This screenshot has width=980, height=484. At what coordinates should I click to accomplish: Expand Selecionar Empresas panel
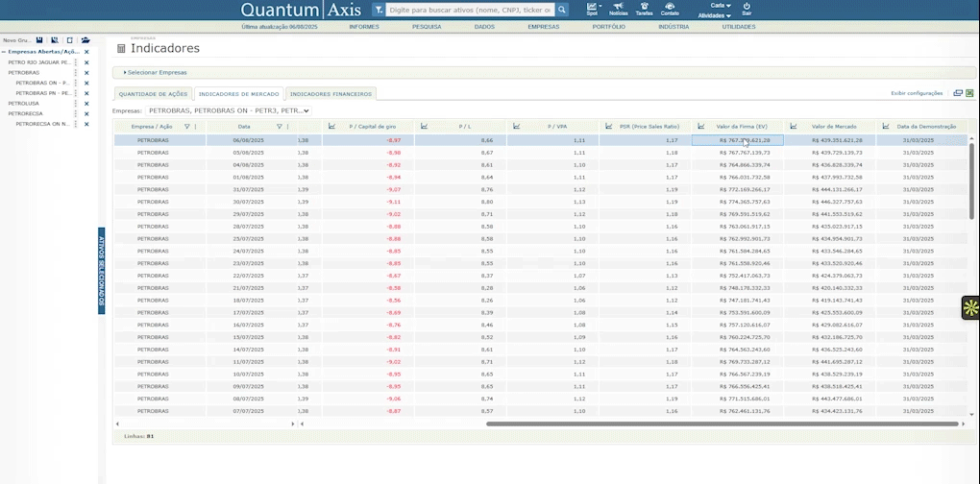click(156, 72)
